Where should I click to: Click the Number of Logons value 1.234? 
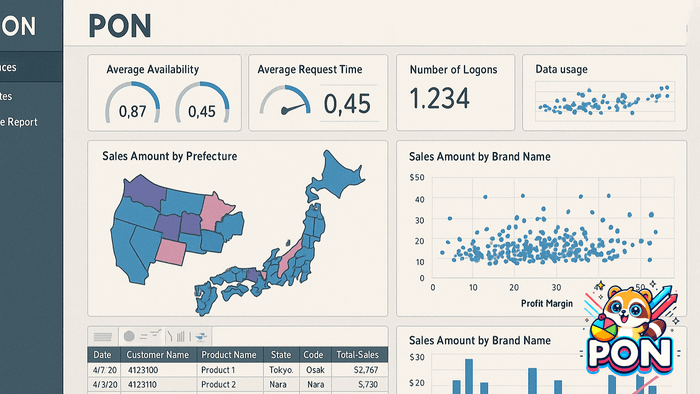point(439,99)
